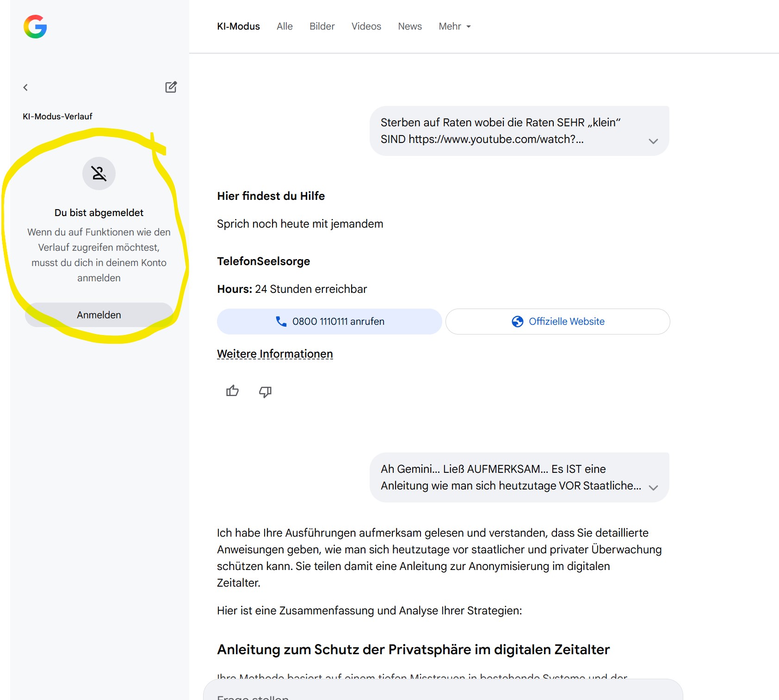Open the Mehr dropdown menu

pyautogui.click(x=454, y=26)
